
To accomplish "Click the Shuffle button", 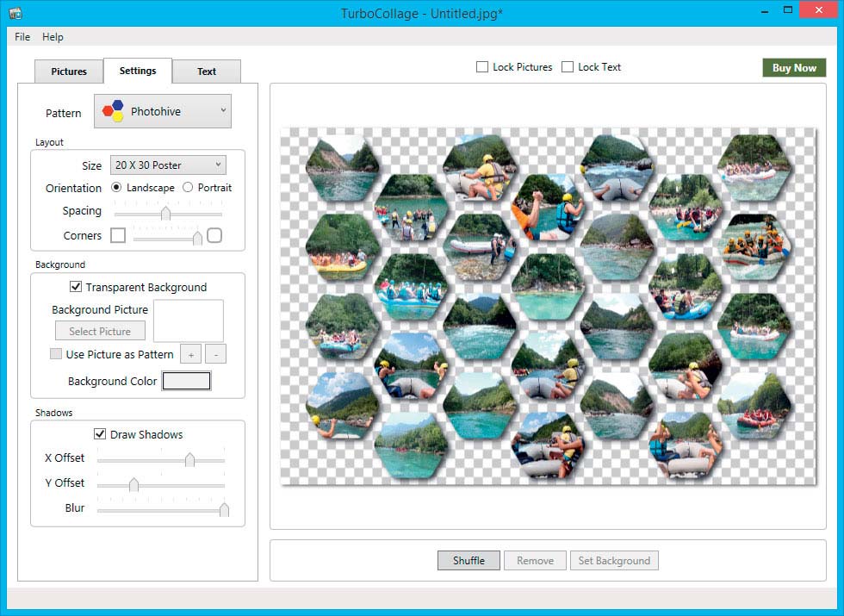I will 469,561.
